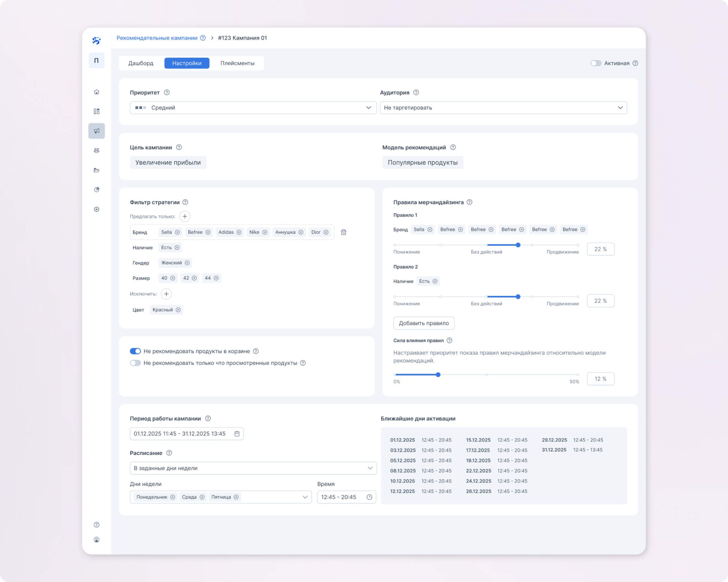Open the Аудитория dropdown Не таргетировать

point(503,108)
